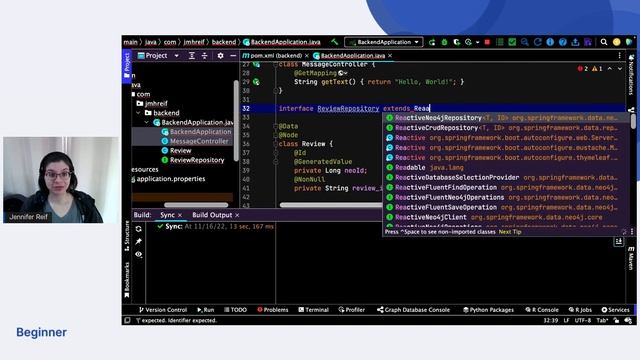Collapse BackendApplication.java node in project tree
This screenshot has width=640, height=360.
[147, 122]
